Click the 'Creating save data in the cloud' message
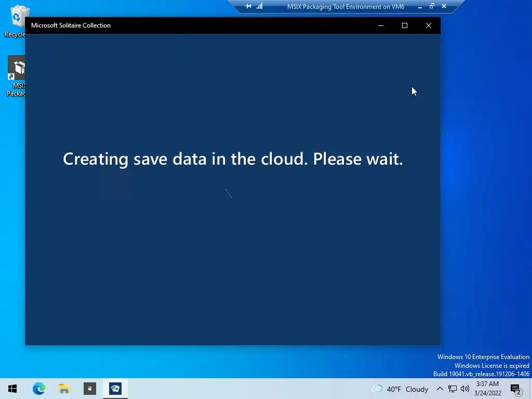The width and height of the screenshot is (532, 399). (x=233, y=159)
